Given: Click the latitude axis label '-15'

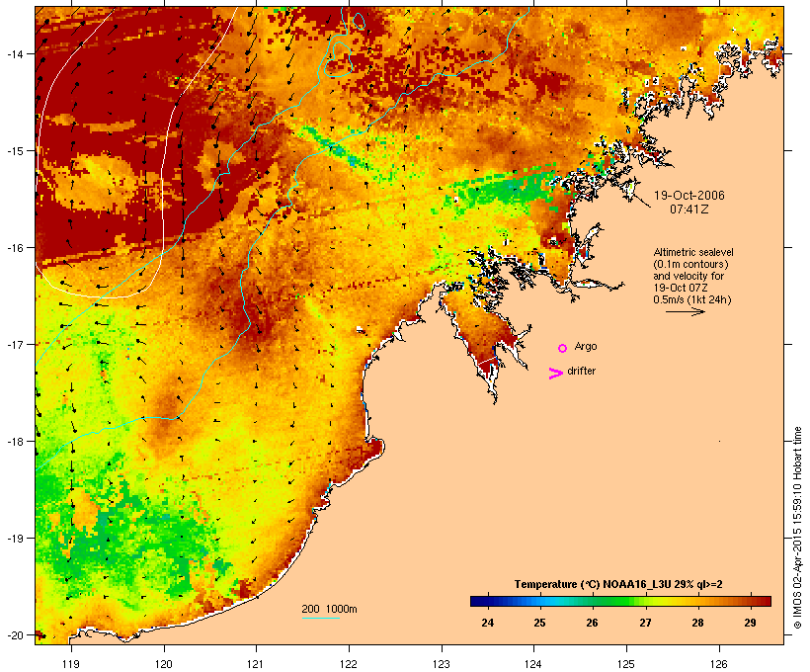Looking at the screenshot, I should point(14,151).
